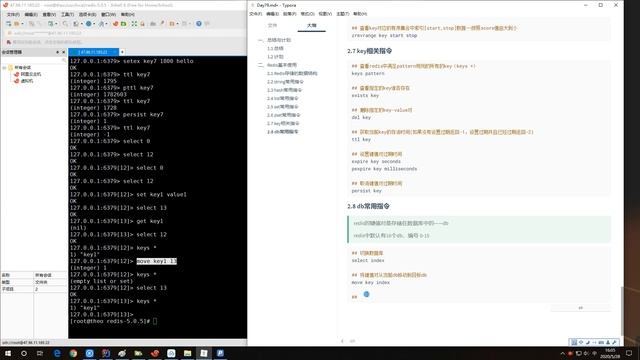Click the blue help icon in Xshell toolbar
The image size is (640, 360).
click(199, 24)
